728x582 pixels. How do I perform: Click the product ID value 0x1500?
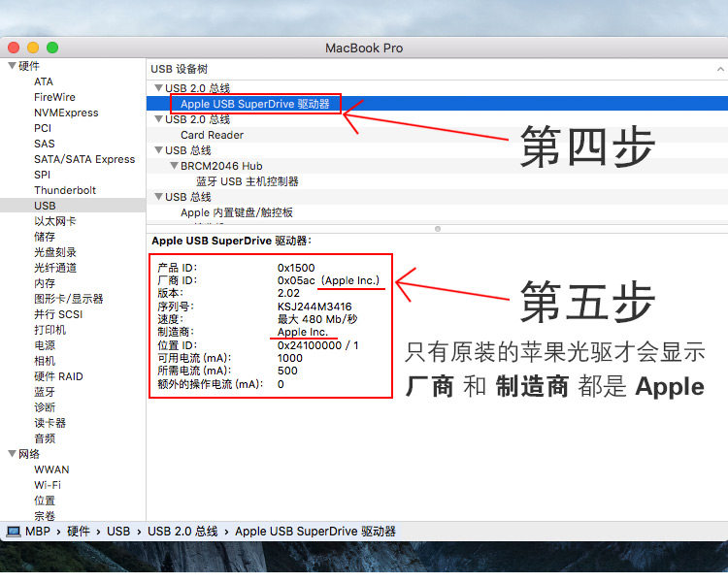[296, 268]
